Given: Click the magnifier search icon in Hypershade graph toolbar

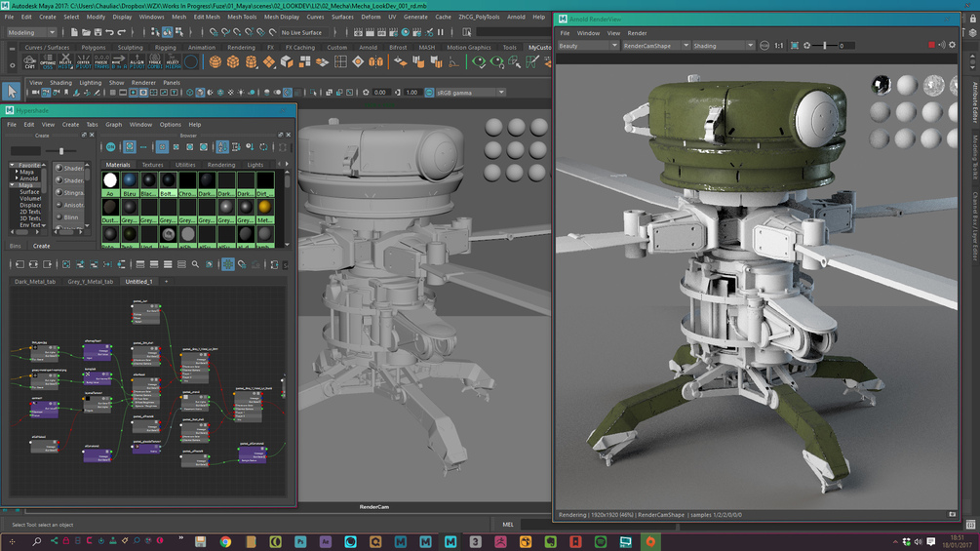Looking at the screenshot, I should tap(195, 264).
